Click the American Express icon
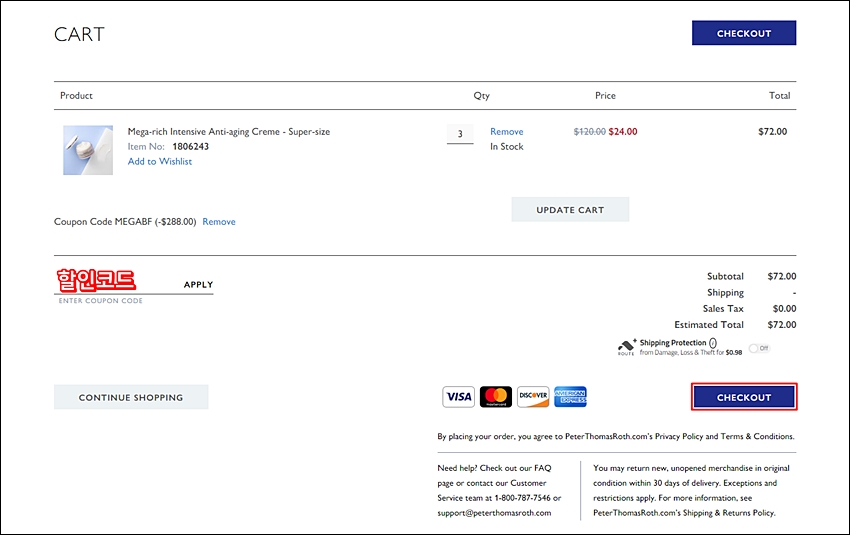Image resolution: width=850 pixels, height=535 pixels. (x=570, y=397)
